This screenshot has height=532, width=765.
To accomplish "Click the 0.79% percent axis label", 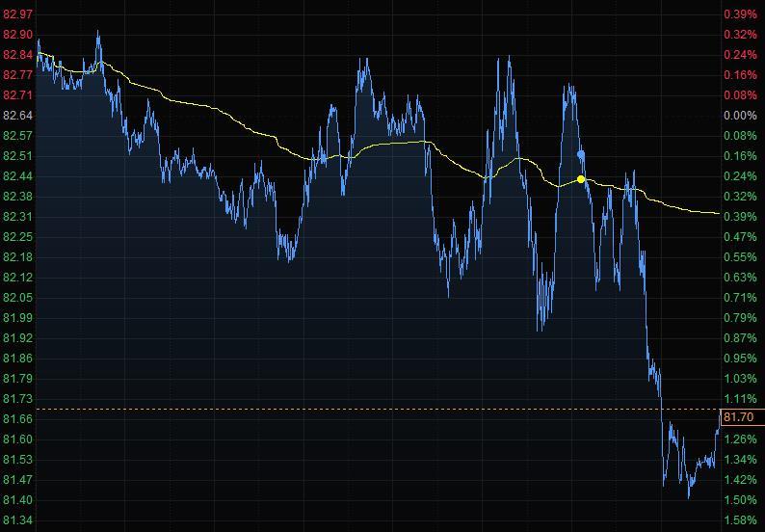I will tap(739, 318).
